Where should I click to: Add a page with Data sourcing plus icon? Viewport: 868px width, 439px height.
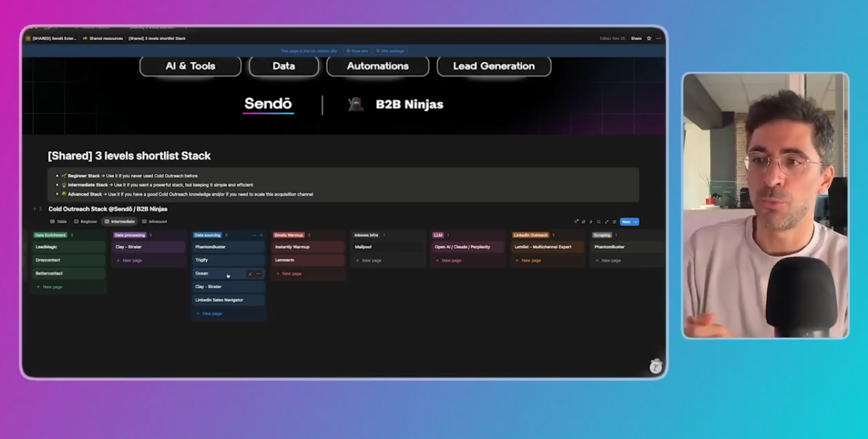261,235
